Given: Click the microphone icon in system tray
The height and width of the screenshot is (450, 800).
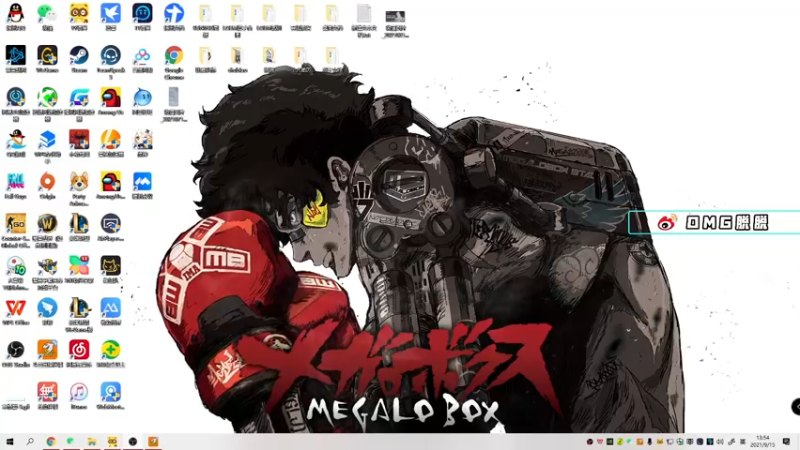Looking at the screenshot, I should point(649,442).
